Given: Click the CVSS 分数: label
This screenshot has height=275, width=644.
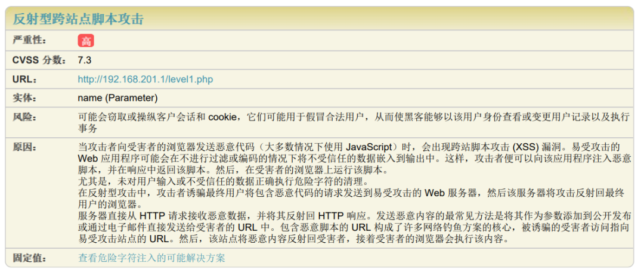Looking at the screenshot, I should 39,60.
